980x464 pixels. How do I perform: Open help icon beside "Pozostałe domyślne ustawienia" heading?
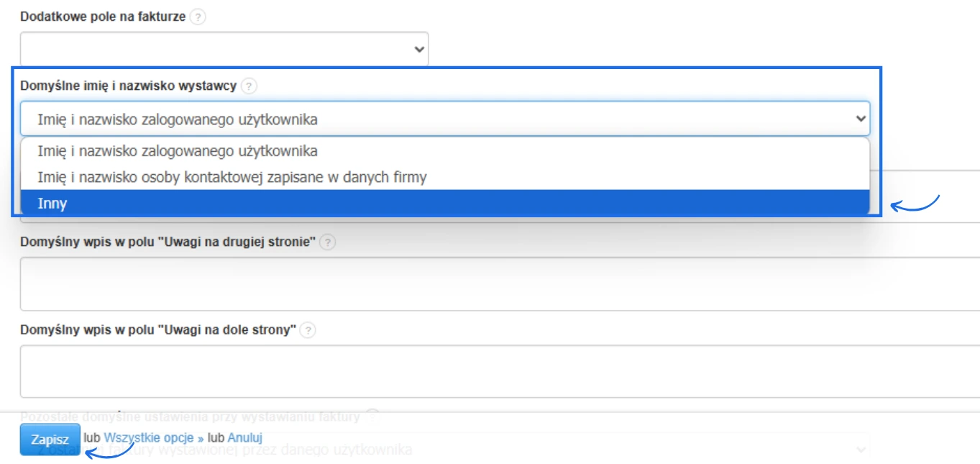tap(372, 416)
